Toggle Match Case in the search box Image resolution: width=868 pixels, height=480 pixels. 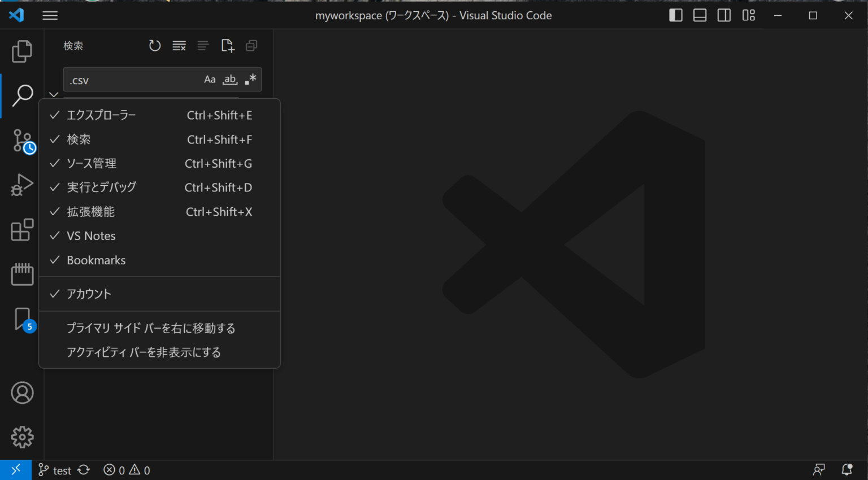pyautogui.click(x=210, y=79)
